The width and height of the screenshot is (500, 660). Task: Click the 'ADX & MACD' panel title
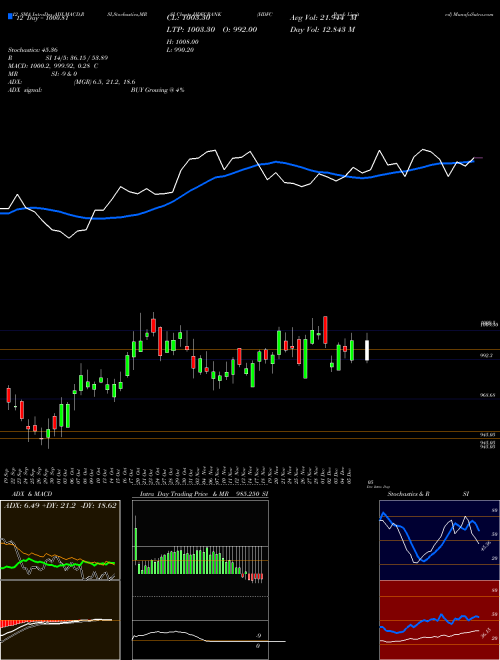32,494
